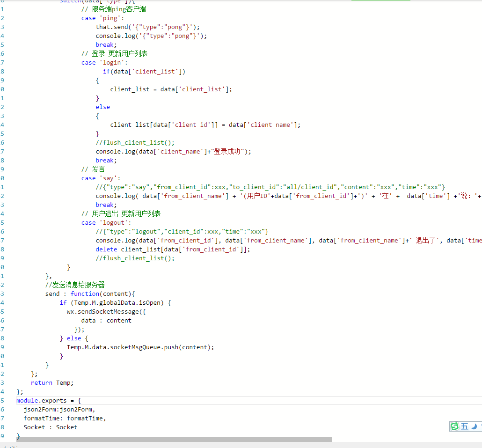Click the green Sogou input method logo
Image resolution: width=482 pixels, height=448 pixels.
click(454, 426)
